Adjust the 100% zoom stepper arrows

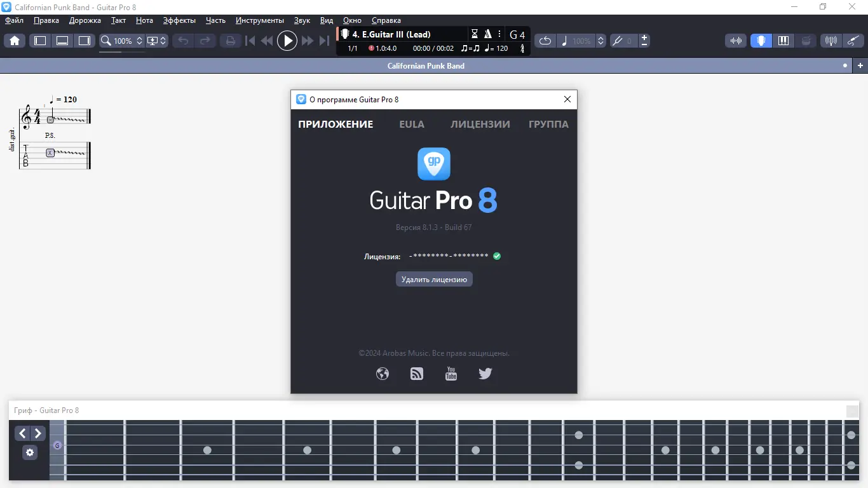coord(140,41)
